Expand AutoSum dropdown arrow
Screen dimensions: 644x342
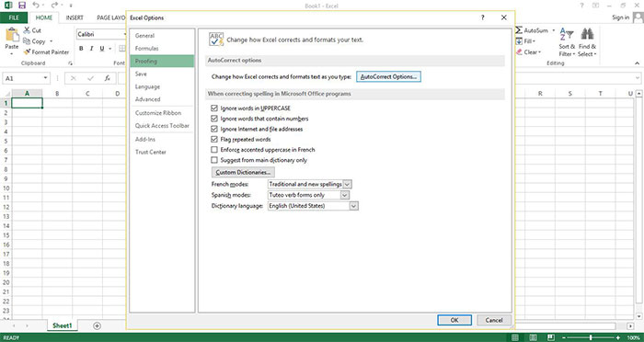[553, 30]
